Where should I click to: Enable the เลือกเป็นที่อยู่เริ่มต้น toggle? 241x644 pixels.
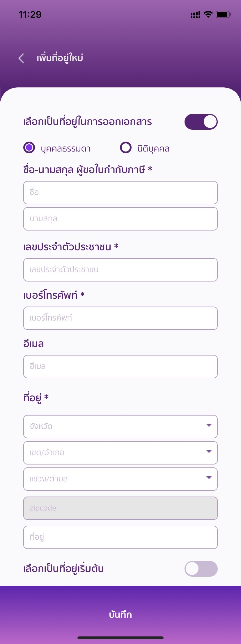[201, 569]
